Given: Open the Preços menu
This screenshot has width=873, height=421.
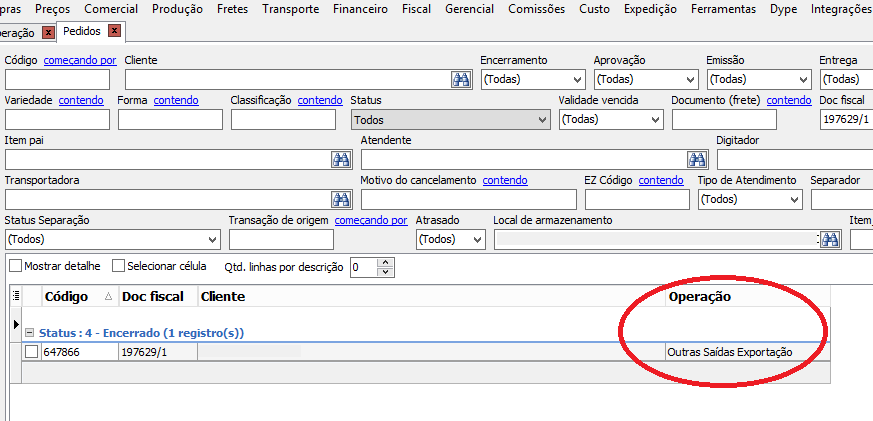Looking at the screenshot, I should 52,9.
